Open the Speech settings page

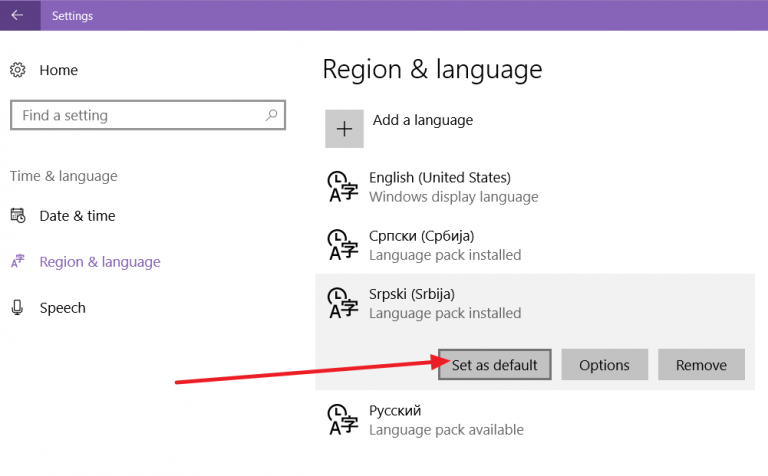63,308
